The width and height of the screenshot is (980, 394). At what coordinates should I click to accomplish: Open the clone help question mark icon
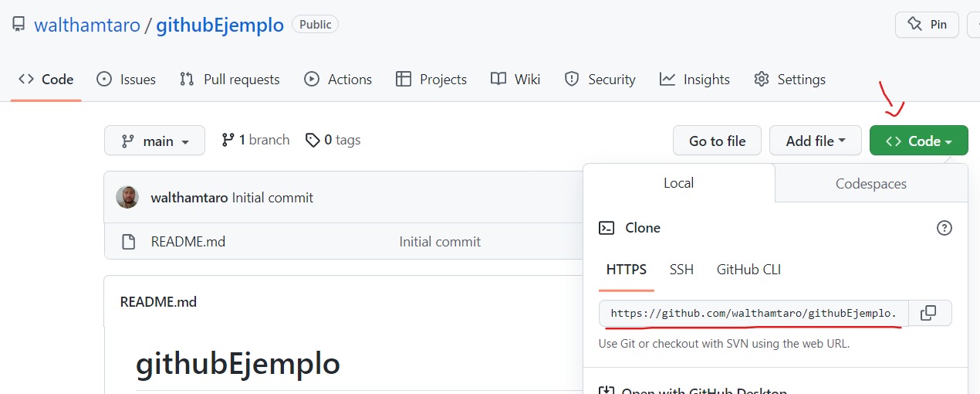pos(944,228)
